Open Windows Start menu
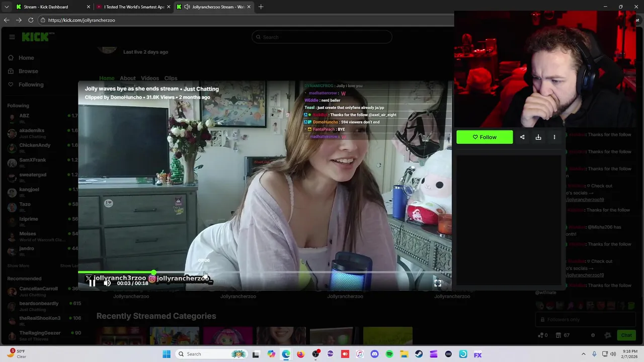The image size is (644, 362). (167, 354)
